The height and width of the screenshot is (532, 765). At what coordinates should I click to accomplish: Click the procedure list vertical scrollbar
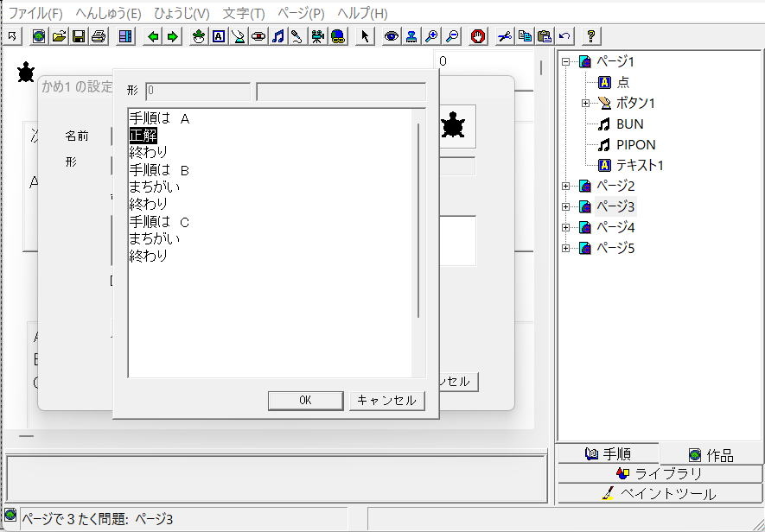(x=418, y=220)
